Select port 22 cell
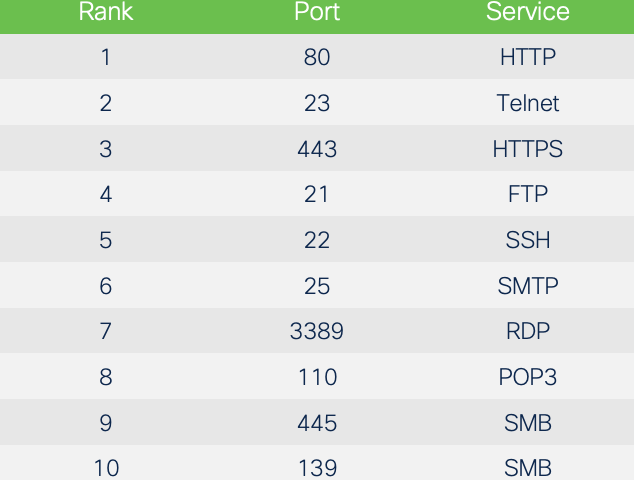This screenshot has height=480, width=635. pos(317,240)
